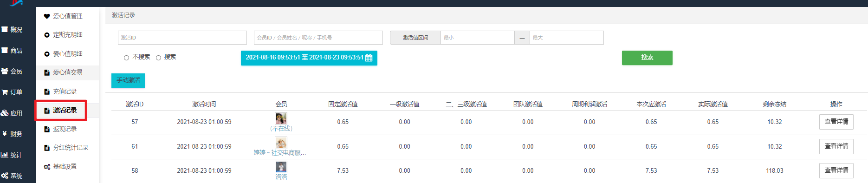Click calendar icon in date range button

pos(369,58)
